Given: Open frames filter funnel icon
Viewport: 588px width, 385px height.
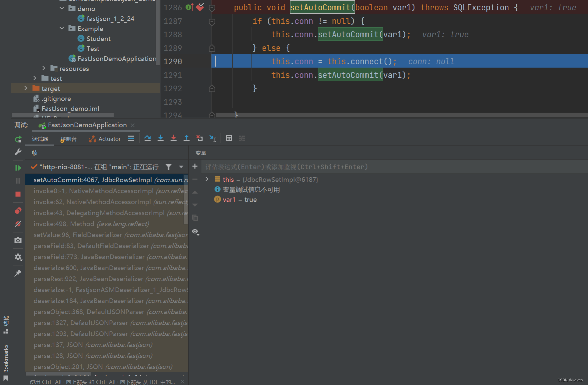Looking at the screenshot, I should point(169,167).
